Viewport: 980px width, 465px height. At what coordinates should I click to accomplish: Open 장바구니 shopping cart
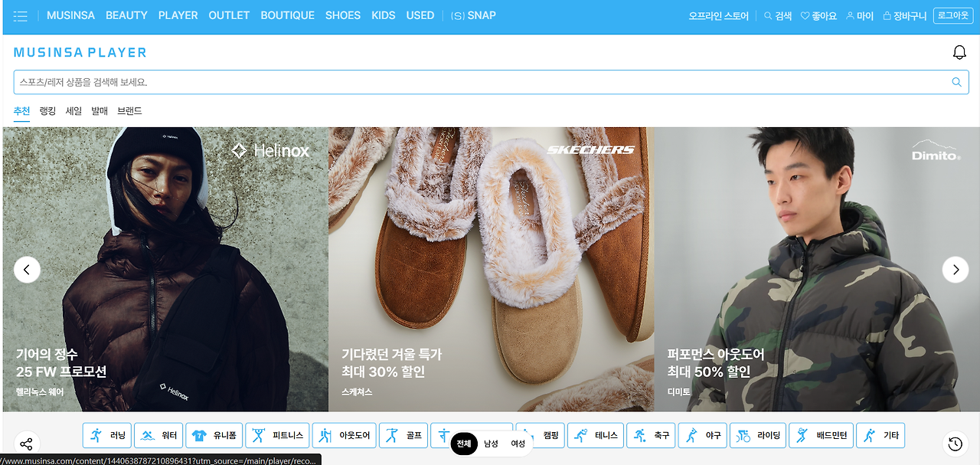pyautogui.click(x=904, y=15)
